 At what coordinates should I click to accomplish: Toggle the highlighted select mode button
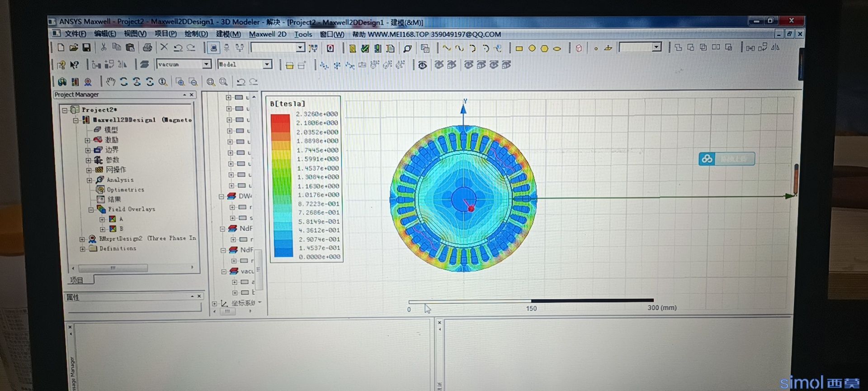pos(214,48)
